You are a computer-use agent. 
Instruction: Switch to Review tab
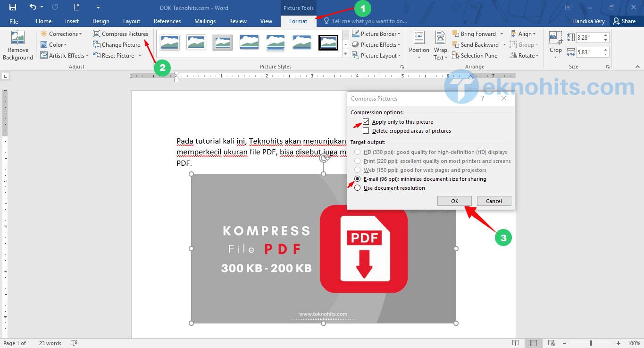238,21
